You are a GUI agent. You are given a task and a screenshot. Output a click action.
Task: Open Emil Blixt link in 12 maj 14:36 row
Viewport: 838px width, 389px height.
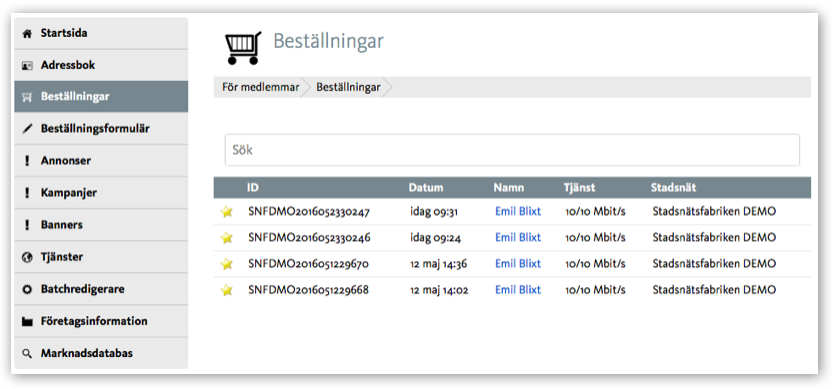tap(518, 263)
